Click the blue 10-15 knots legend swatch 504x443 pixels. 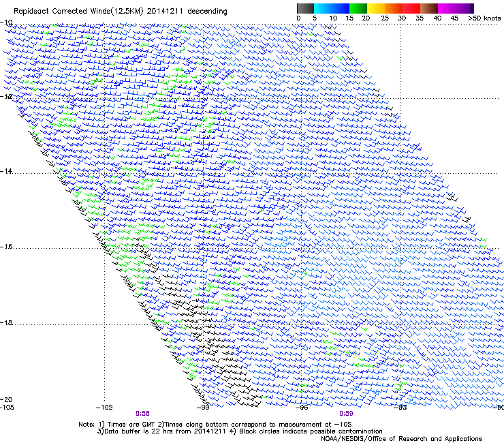point(341,8)
